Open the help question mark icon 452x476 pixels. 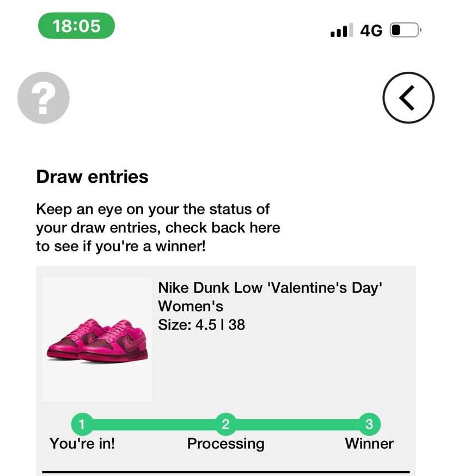[44, 98]
